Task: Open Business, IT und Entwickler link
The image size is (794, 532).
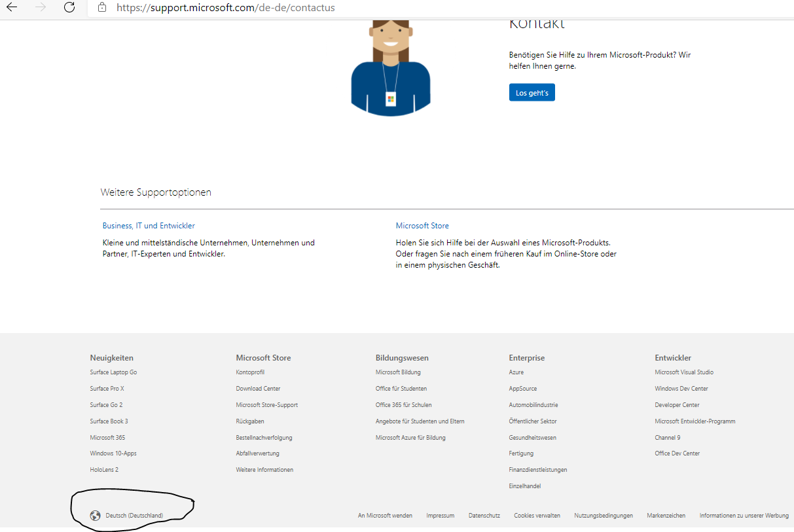Action: (149, 226)
